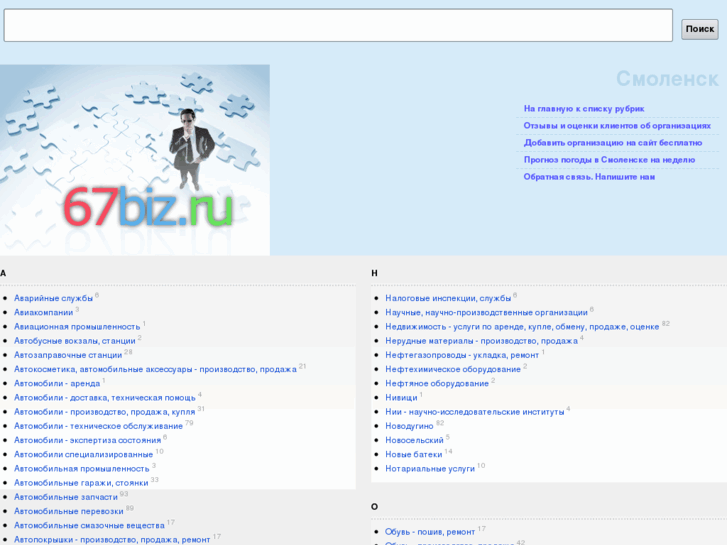Go to Автозаправочные станции
Image resolution: width=727 pixels, height=545 pixels.
68,355
